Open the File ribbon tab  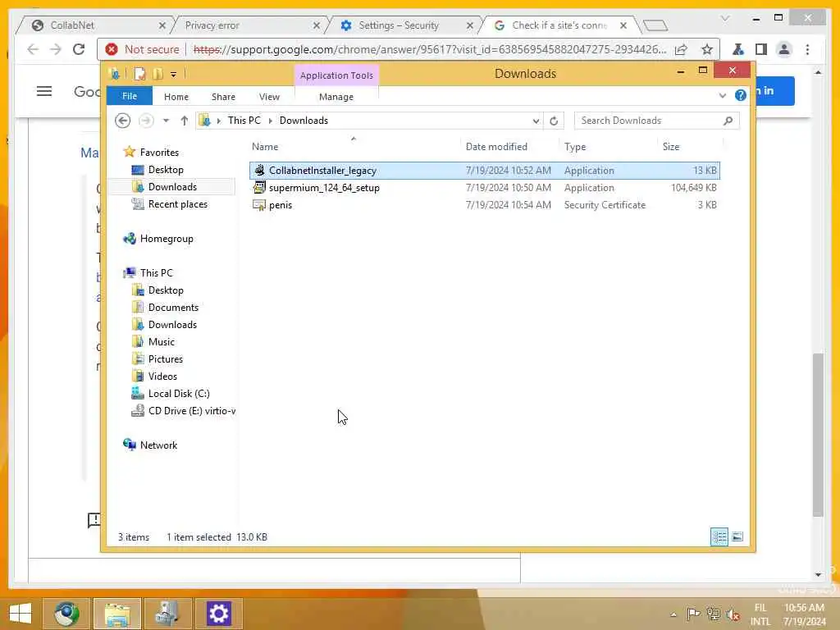pos(129,96)
